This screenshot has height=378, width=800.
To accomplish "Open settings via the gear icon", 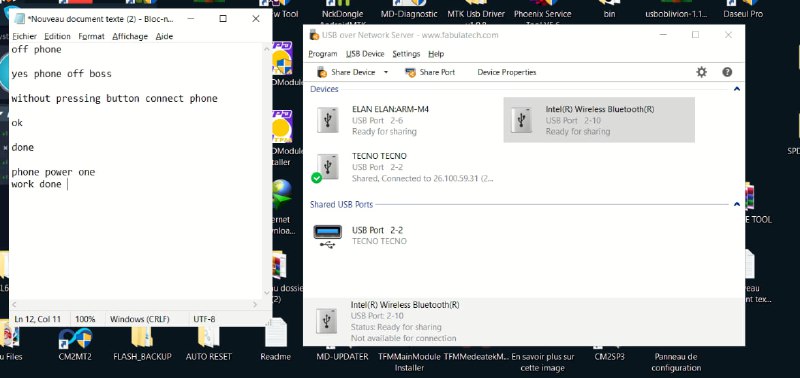I will (x=702, y=72).
